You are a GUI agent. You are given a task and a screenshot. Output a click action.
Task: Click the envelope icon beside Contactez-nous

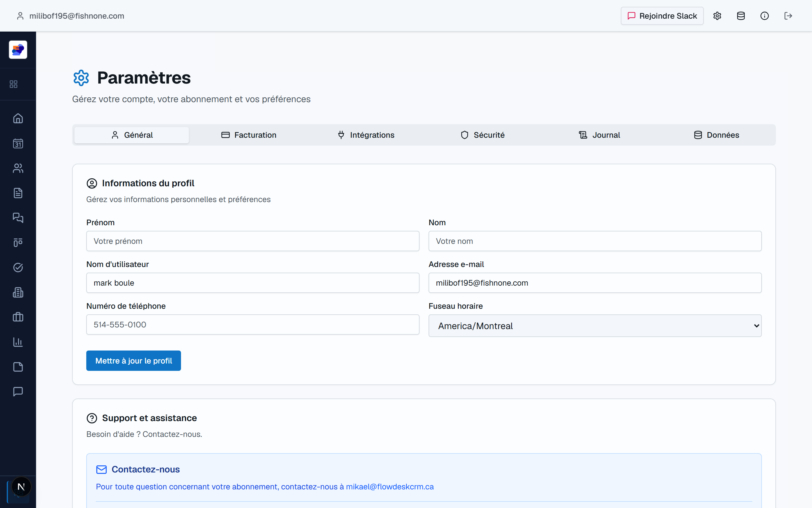[101, 469]
